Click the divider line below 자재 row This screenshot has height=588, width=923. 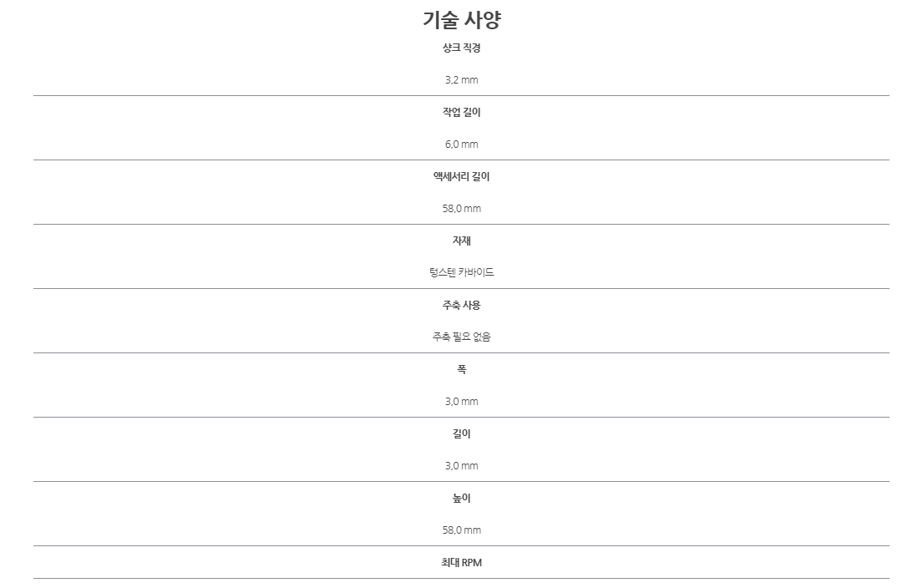pyautogui.click(x=461, y=288)
